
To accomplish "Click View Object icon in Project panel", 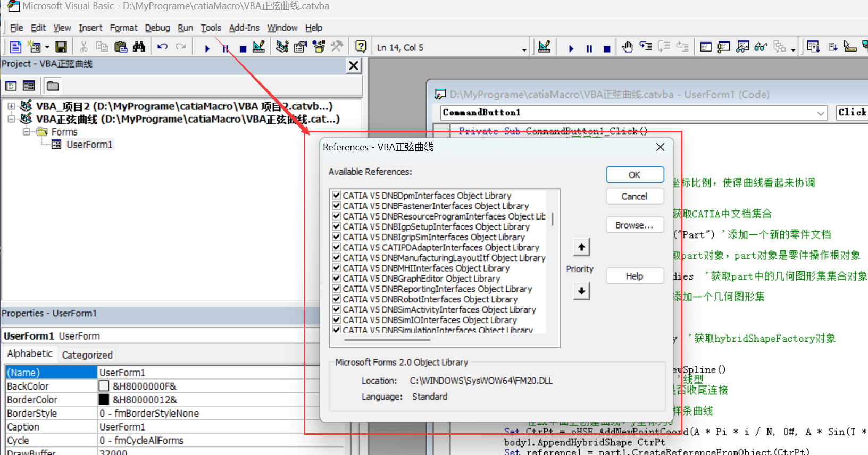I will tap(29, 86).
